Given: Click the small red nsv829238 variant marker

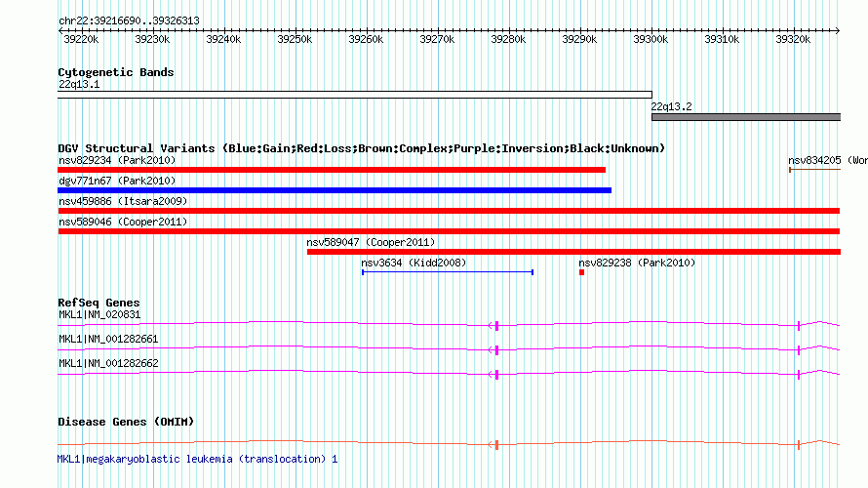Looking at the screenshot, I should click(x=582, y=272).
